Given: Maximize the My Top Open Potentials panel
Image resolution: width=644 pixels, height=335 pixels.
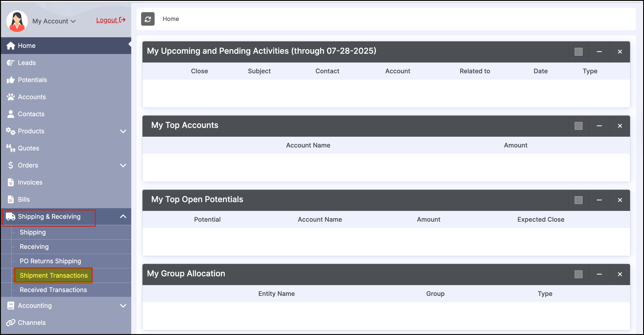Looking at the screenshot, I should tap(579, 200).
